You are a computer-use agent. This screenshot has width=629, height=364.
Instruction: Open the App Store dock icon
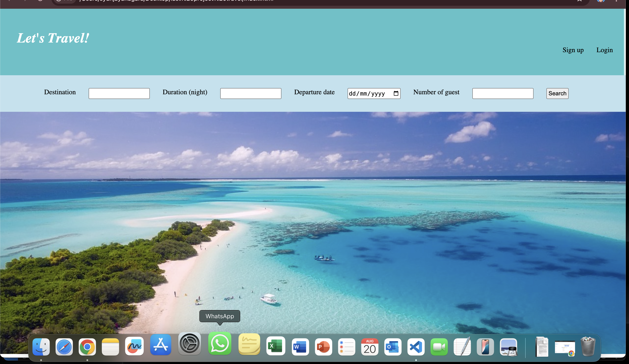[161, 345]
